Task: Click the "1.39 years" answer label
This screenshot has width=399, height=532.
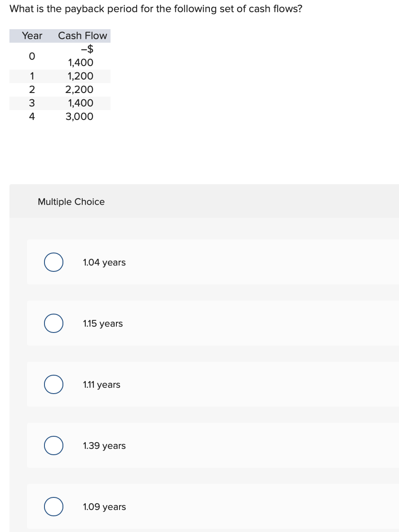Action: click(104, 446)
